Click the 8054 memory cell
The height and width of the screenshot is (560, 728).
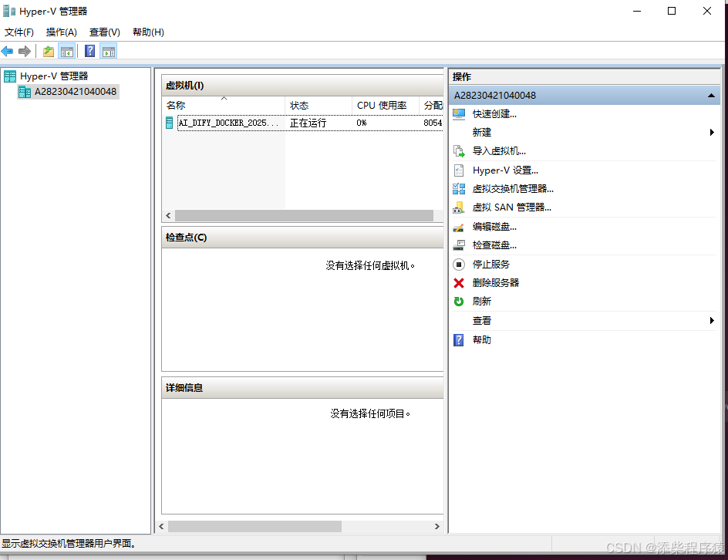[433, 123]
